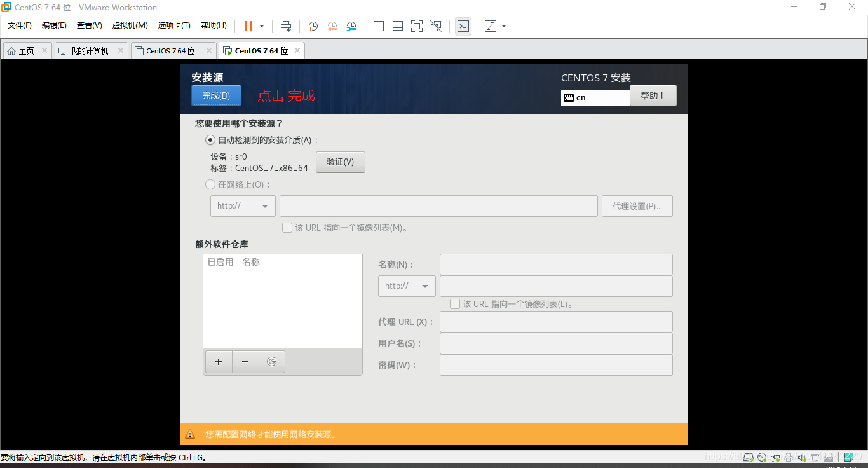Switch to Unity mode icon
868x468 pixels.
tap(436, 26)
